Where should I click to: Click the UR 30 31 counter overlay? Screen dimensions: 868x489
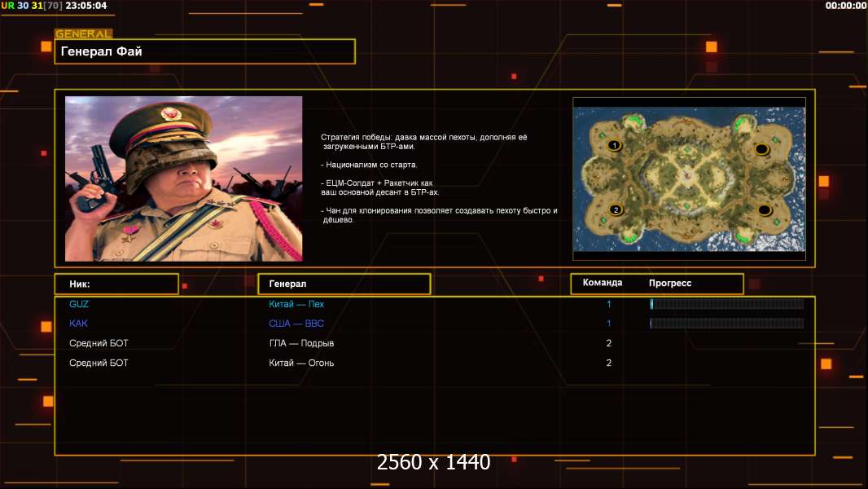(32, 6)
